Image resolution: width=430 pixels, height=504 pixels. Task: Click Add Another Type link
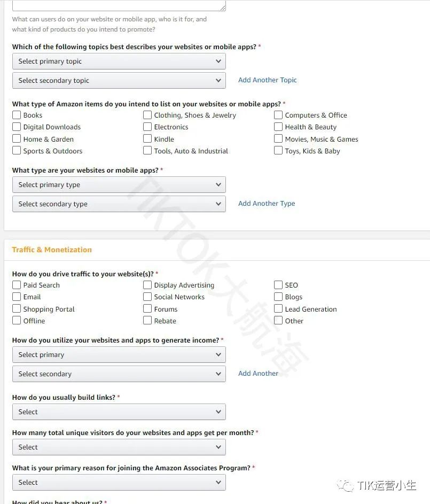point(266,204)
